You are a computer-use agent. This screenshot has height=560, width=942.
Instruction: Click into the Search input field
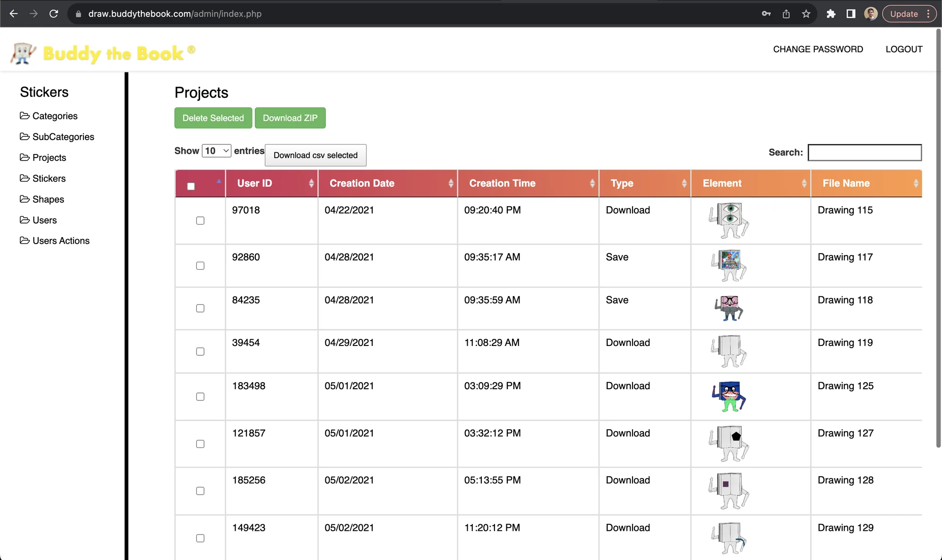click(865, 152)
